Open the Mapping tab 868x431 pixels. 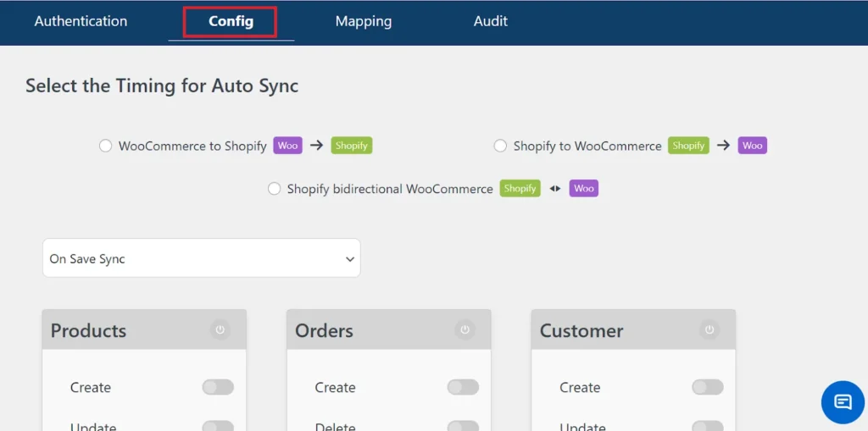pos(363,21)
